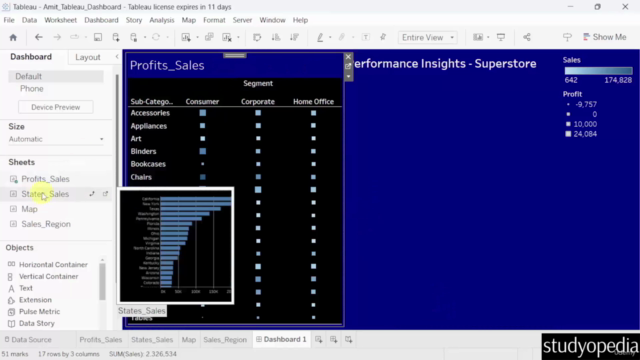Click the duplicate sheet icon
Image resolution: width=640 pixels, height=360 pixels.
[209, 38]
